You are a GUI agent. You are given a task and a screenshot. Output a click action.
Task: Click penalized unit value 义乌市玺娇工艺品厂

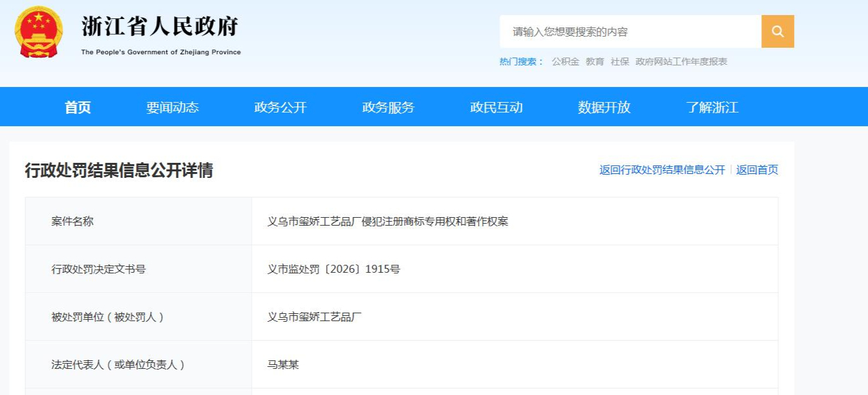point(315,317)
